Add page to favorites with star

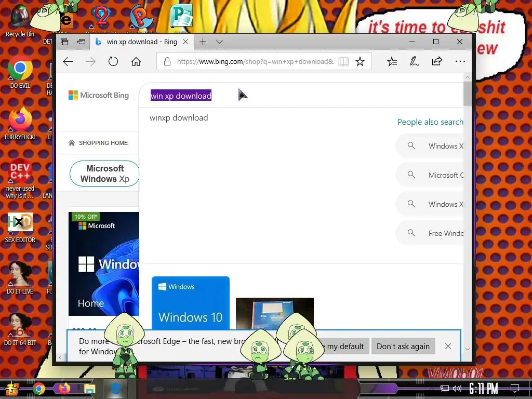[x=360, y=61]
